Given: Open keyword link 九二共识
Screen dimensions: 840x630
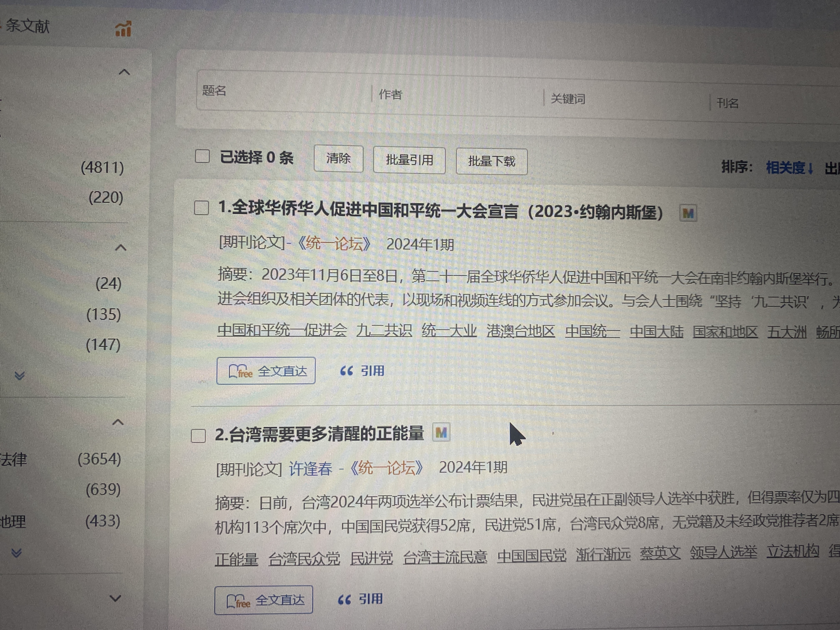Looking at the screenshot, I should coord(384,330).
